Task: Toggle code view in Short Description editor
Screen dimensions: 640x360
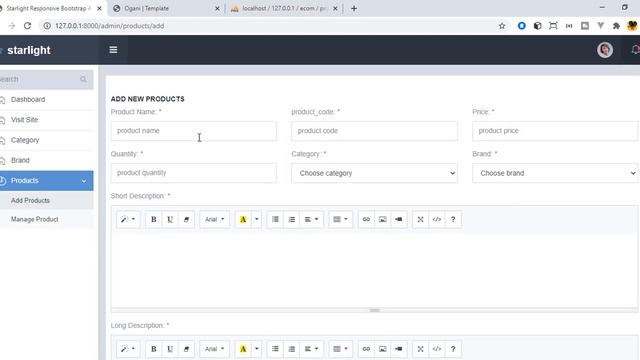Action: [437, 220]
